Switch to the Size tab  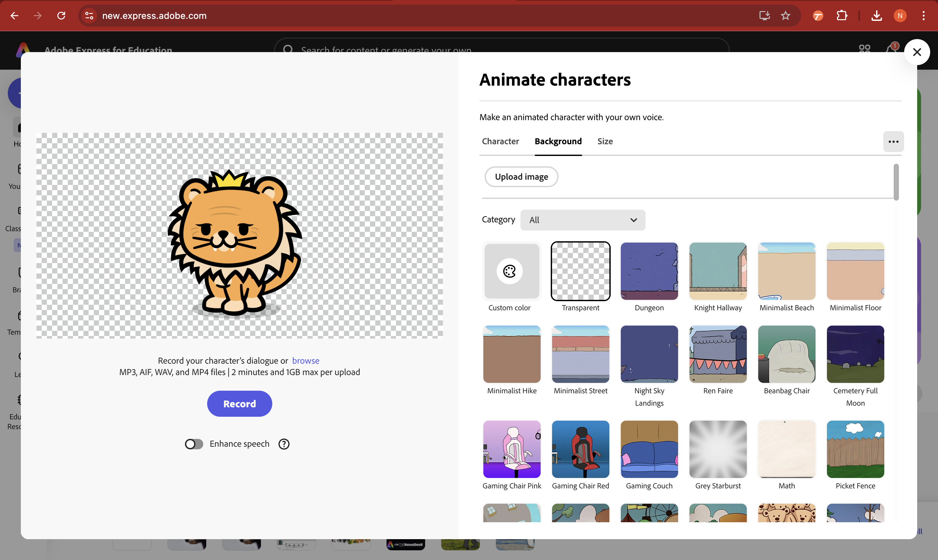605,141
